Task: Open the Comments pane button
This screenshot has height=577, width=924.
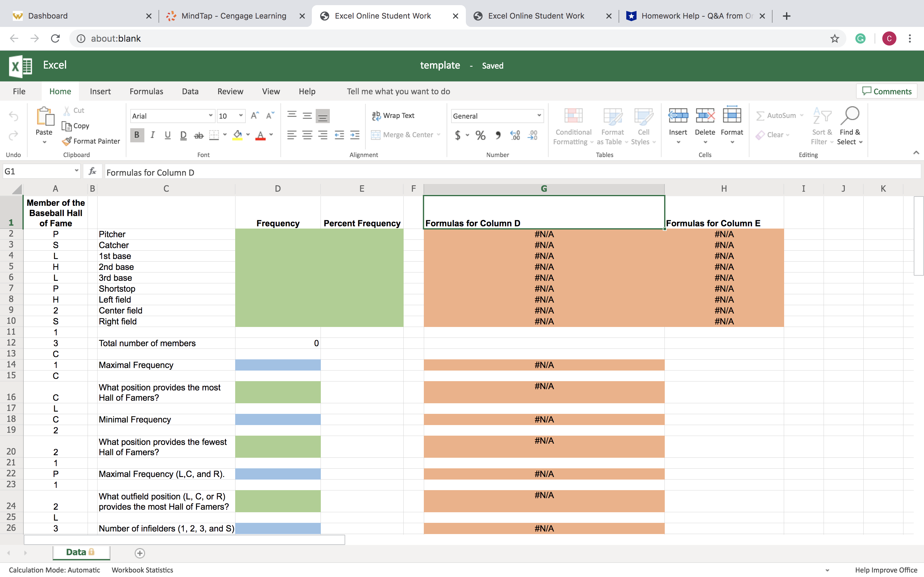Action: (886, 92)
